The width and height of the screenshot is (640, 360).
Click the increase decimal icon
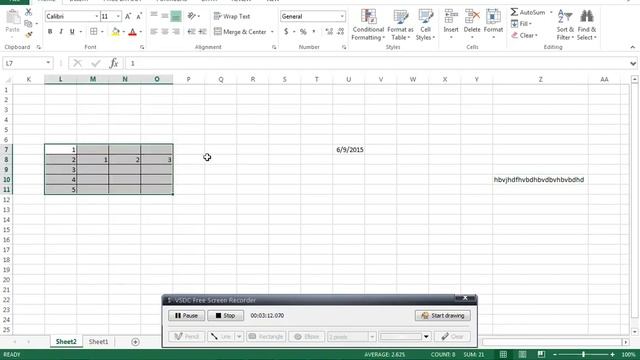coord(329,31)
